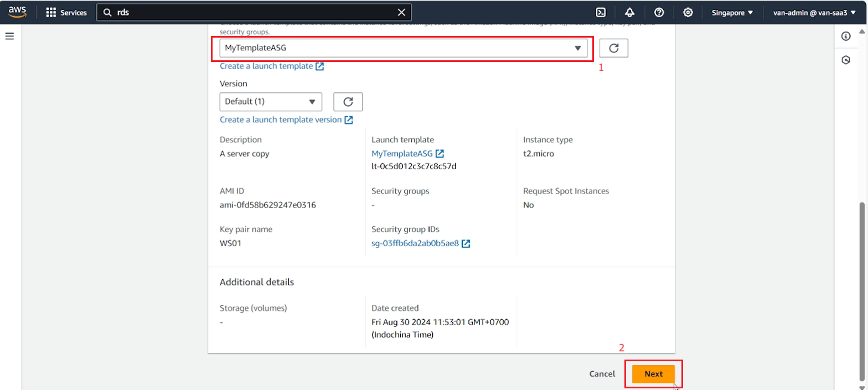Image resolution: width=868 pixels, height=390 pixels.
Task: Open the Singapore region selector
Action: 732,13
